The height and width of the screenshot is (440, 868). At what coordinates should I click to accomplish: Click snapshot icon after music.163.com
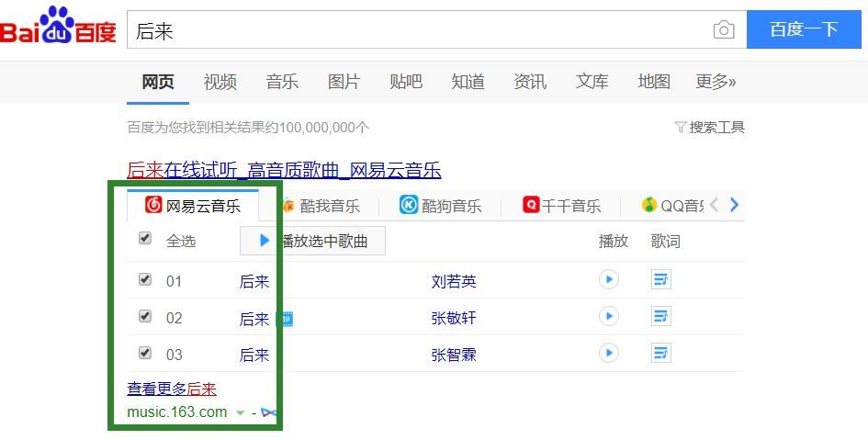tap(268, 412)
